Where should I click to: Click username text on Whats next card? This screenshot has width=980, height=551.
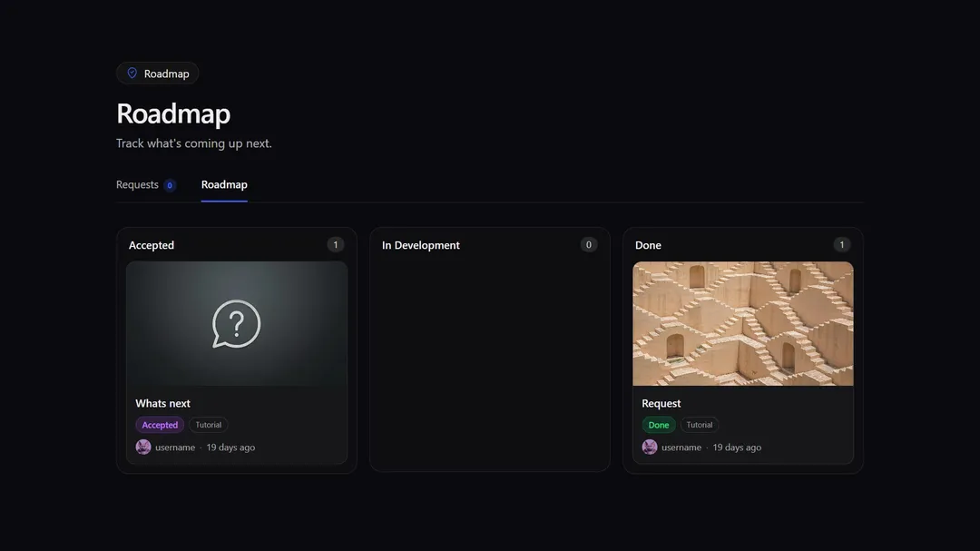(175, 448)
